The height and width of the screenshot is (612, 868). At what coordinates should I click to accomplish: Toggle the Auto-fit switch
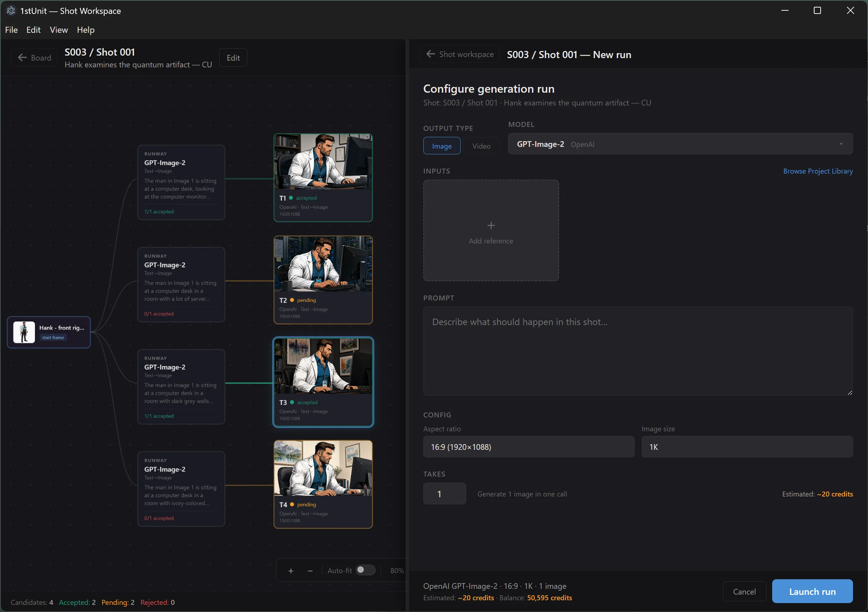(365, 570)
